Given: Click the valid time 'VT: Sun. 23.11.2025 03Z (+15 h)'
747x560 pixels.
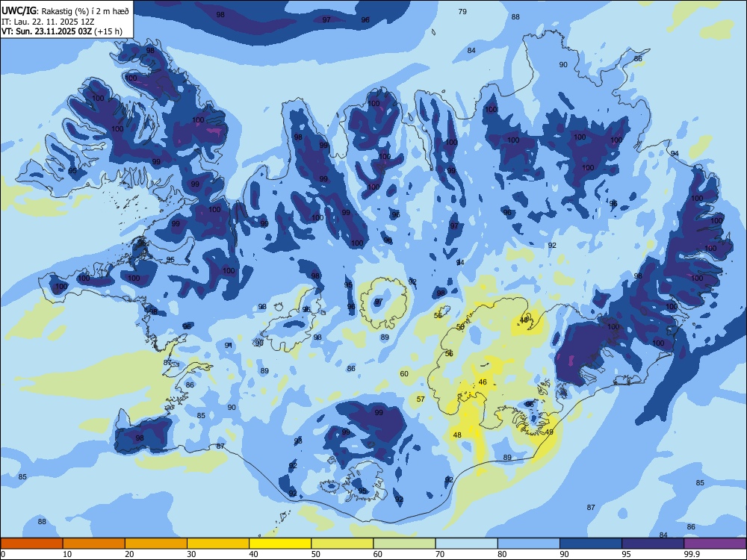Looking at the screenshot, I should [x=62, y=31].
